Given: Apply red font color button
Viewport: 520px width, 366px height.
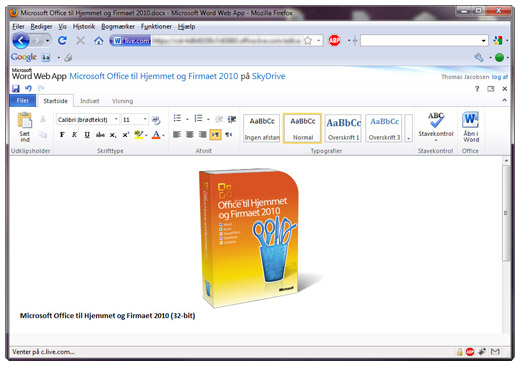Looking at the screenshot, I should point(156,135).
